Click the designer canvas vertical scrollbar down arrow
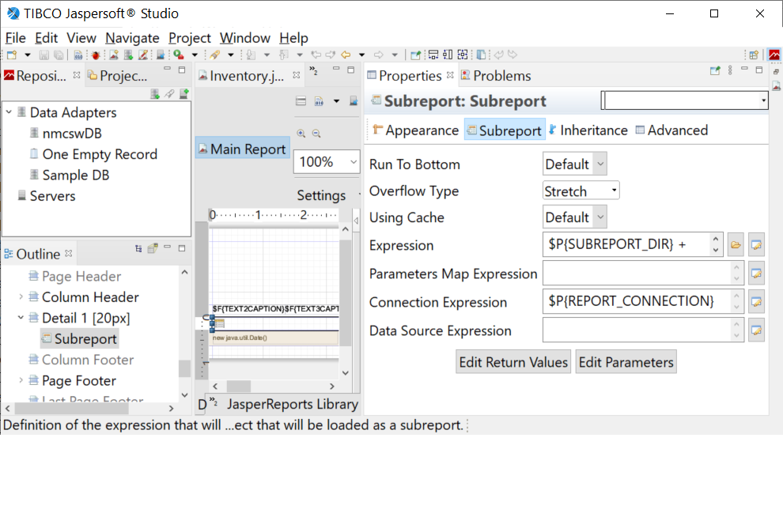 point(346,373)
